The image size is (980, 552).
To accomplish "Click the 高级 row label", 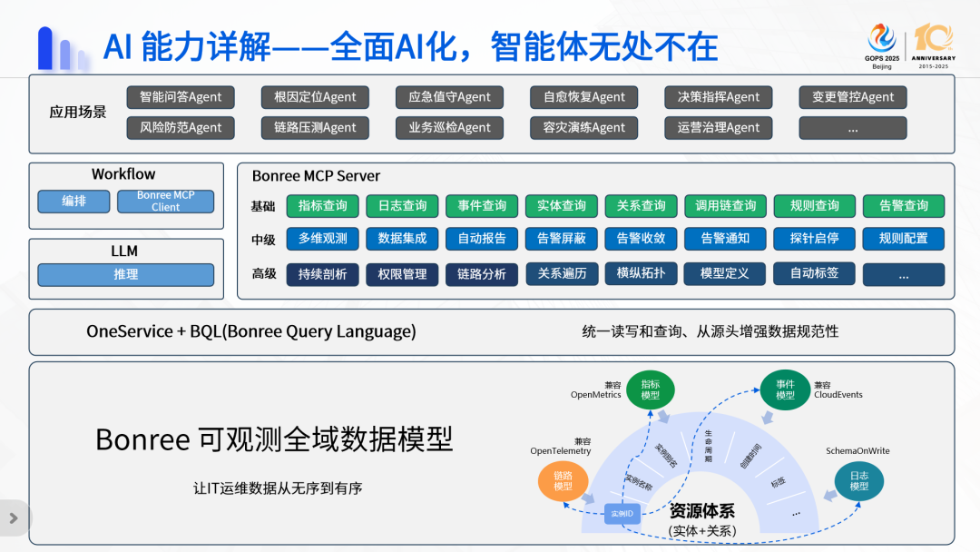I will pos(264,274).
